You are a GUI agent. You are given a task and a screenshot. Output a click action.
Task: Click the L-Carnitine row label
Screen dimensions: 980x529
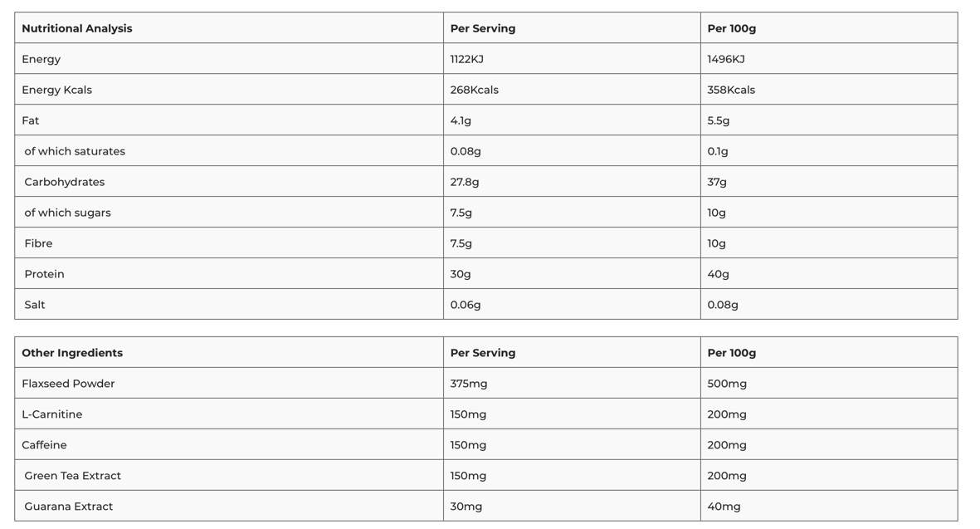tap(52, 414)
